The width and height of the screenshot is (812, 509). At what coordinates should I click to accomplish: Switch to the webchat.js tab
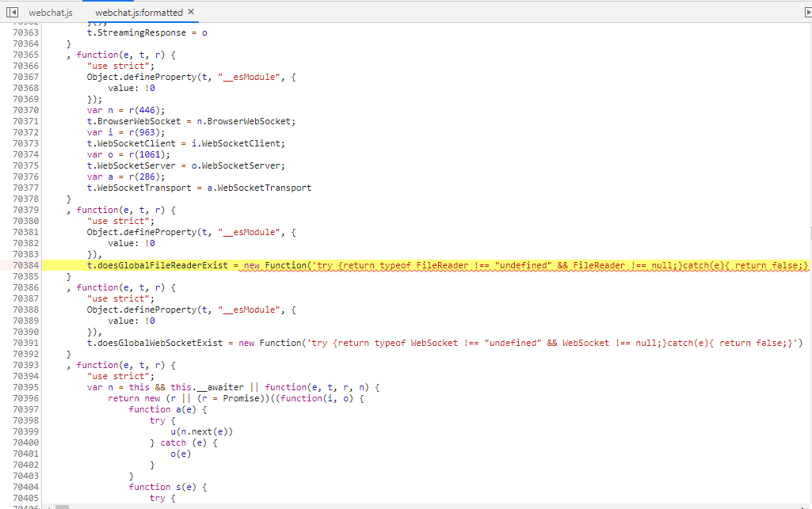click(50, 12)
